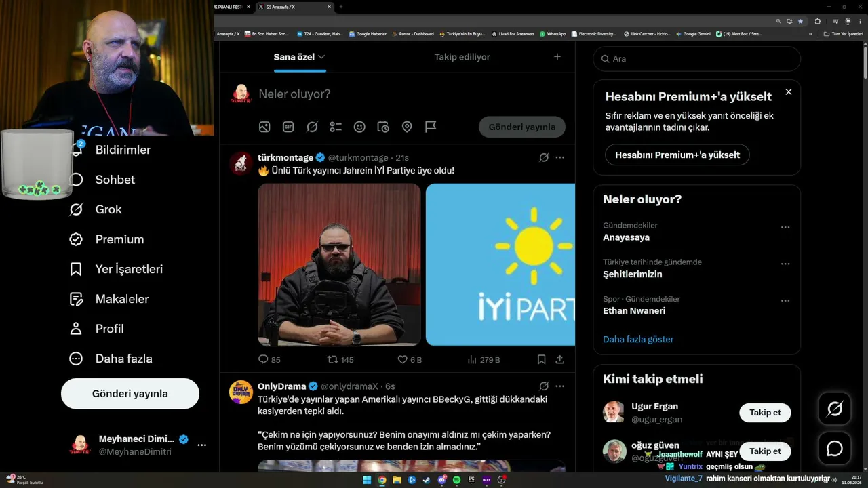This screenshot has height=488, width=868.
Task: Schedule the post with calendar icon
Action: click(383, 127)
